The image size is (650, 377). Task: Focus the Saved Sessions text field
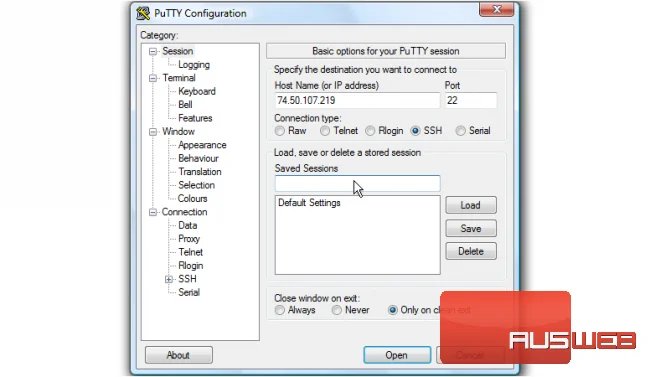tap(357, 183)
